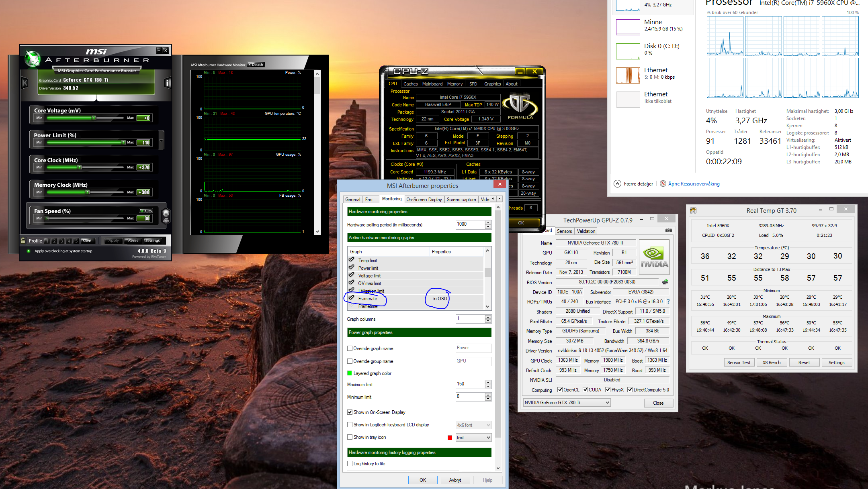Uncheck the Power limit graph
868x489 pixels.
pyautogui.click(x=352, y=267)
